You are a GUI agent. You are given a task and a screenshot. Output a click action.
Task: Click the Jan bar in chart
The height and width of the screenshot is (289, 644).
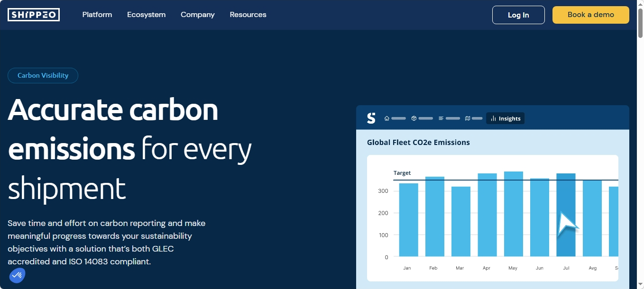click(408, 220)
